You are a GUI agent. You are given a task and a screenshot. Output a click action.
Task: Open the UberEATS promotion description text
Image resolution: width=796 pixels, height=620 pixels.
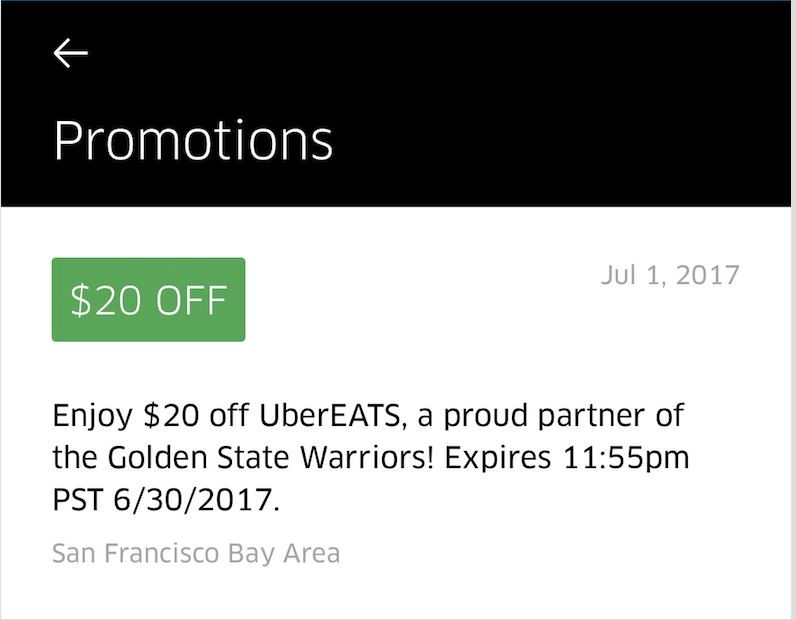(368, 457)
